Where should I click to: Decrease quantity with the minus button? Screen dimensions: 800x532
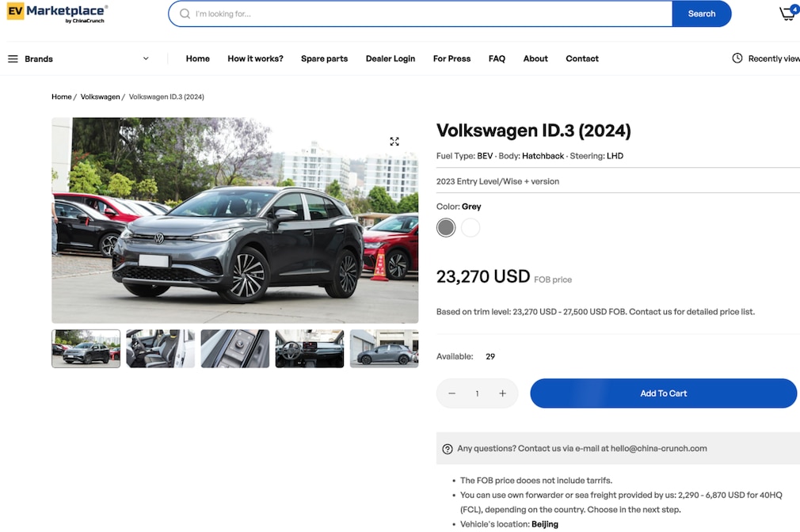click(451, 393)
